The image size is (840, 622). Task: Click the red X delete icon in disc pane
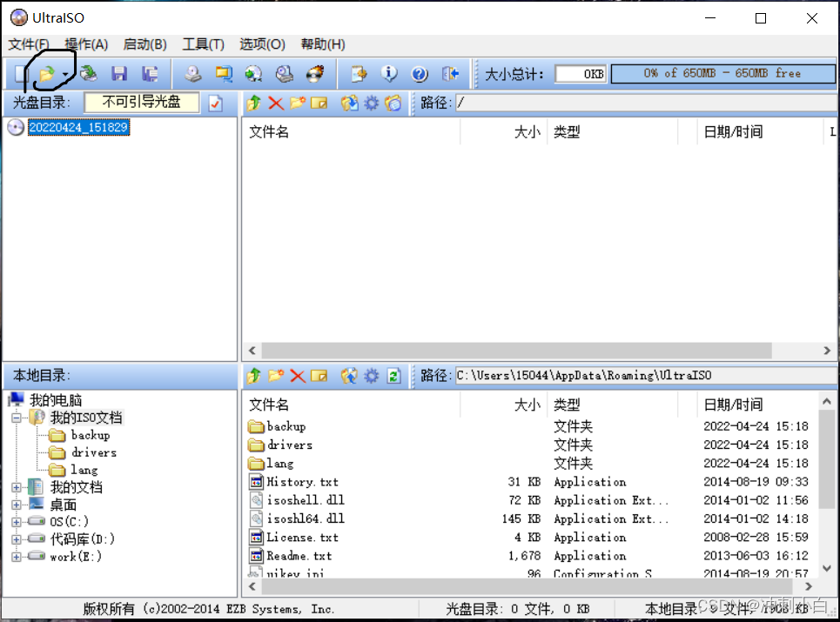click(x=276, y=103)
